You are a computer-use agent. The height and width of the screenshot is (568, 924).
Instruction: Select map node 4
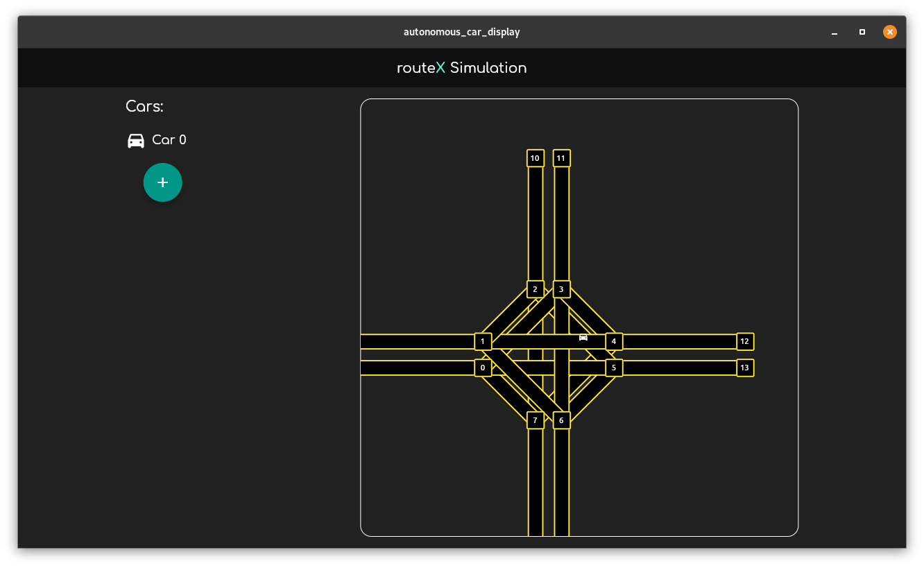(x=614, y=341)
